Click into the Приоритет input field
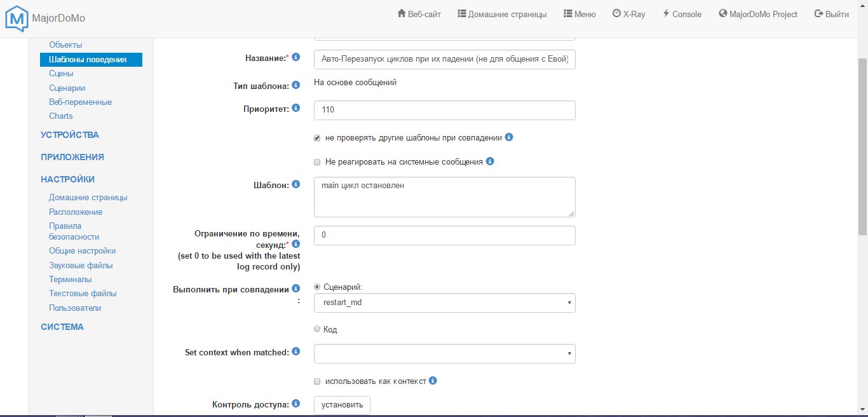Image resolution: width=868 pixels, height=417 pixels. point(444,110)
